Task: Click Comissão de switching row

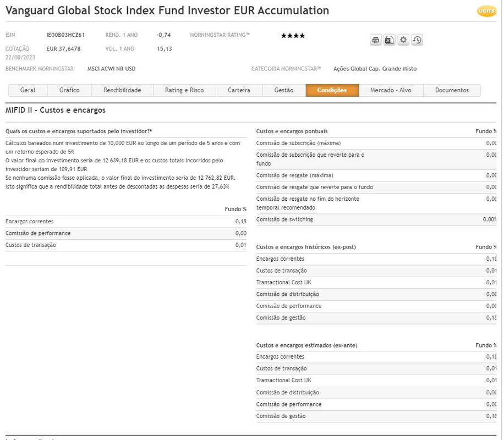Action: pyautogui.click(x=376, y=219)
